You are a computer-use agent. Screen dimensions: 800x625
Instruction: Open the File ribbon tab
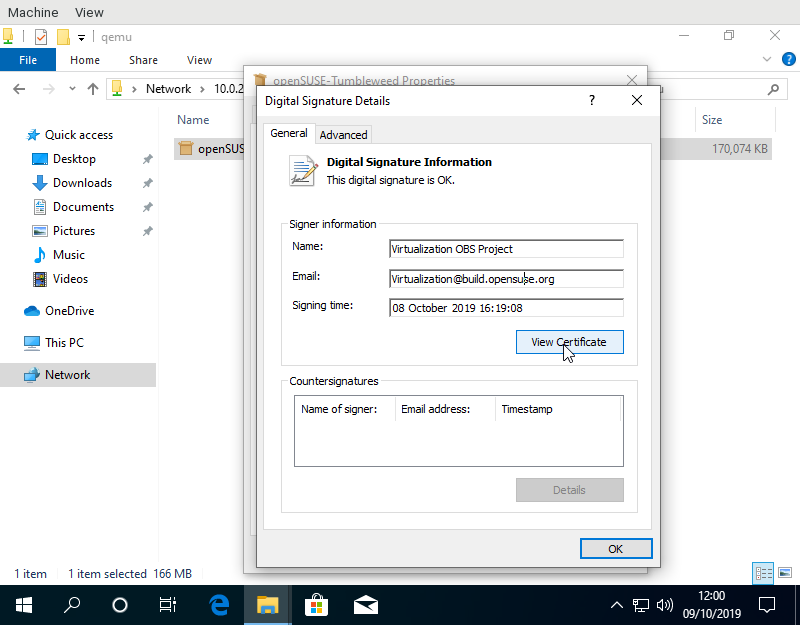[x=28, y=60]
